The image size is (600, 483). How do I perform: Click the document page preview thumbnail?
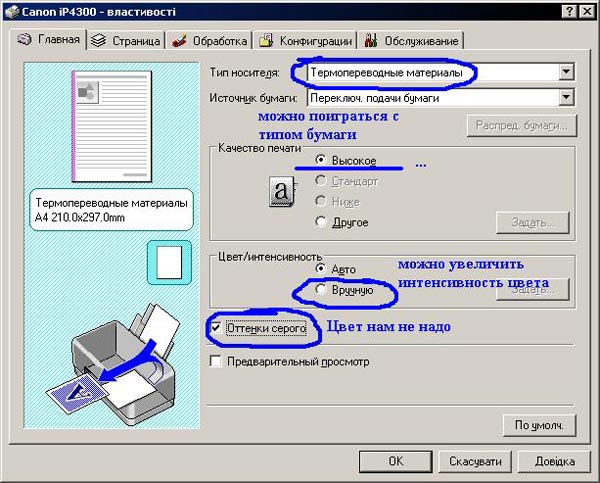tap(112, 126)
